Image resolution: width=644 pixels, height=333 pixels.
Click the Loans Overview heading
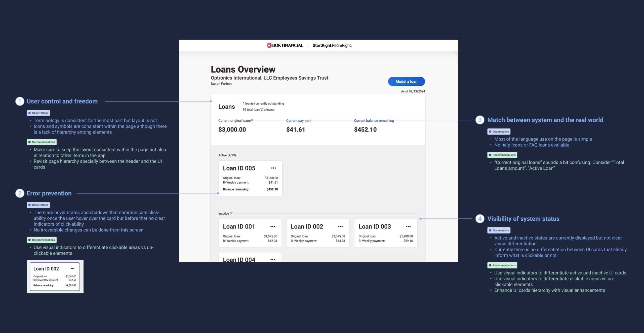243,69
